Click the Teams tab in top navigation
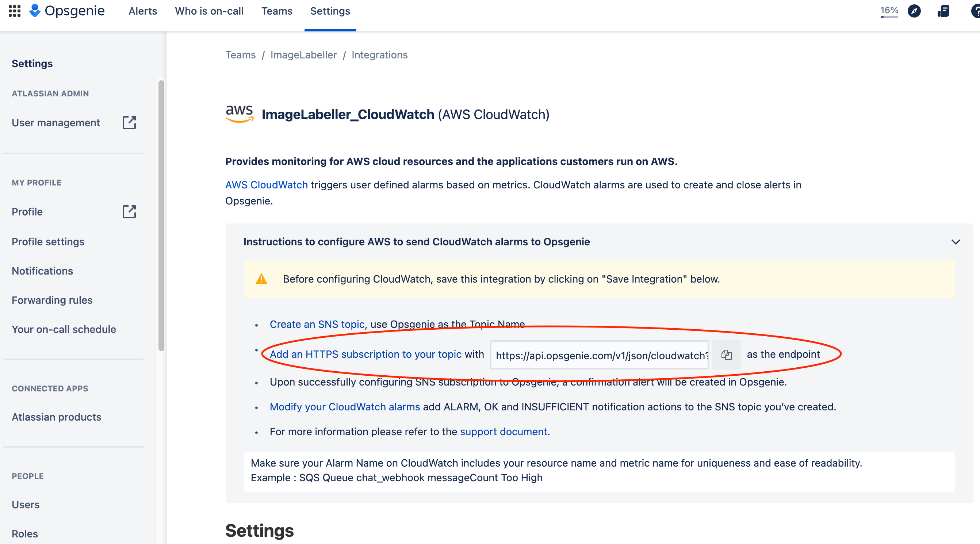The height and width of the screenshot is (544, 980). [x=276, y=11]
